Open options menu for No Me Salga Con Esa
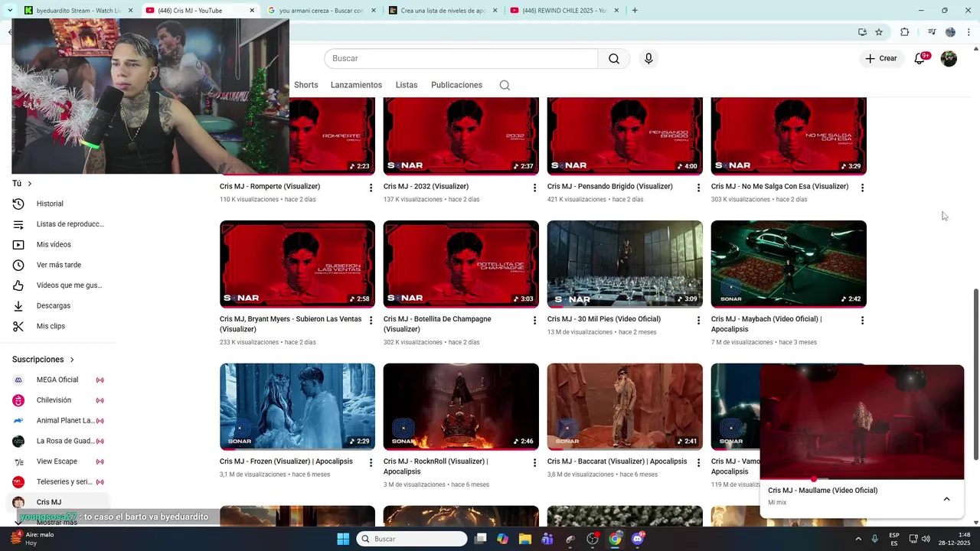The height and width of the screenshot is (551, 980). click(862, 187)
